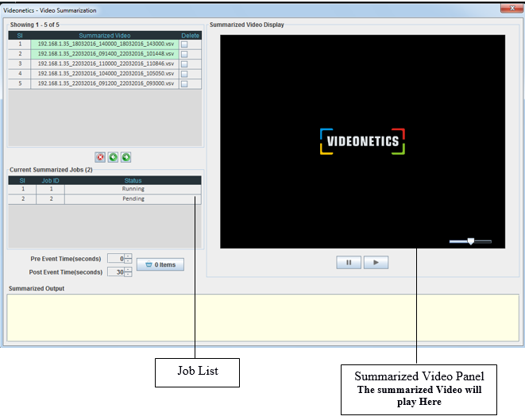Go to next page with green right arrow
Screen dimensions: 525x420
[x=126, y=157]
